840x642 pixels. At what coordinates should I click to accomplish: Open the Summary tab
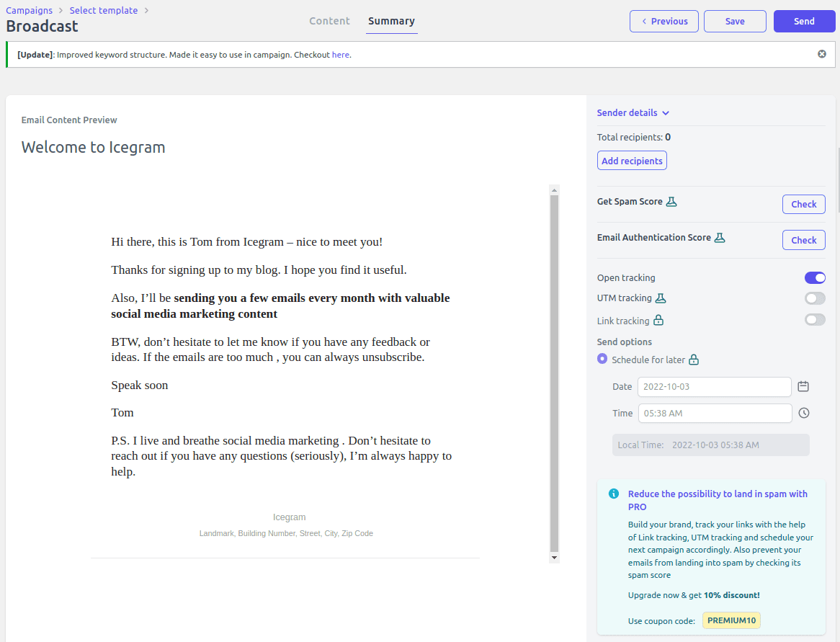(x=392, y=21)
